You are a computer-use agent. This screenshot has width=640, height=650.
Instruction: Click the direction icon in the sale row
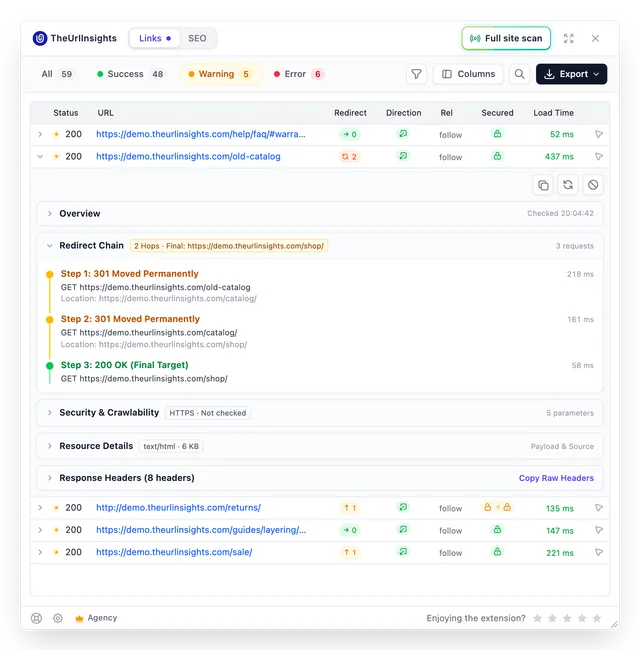click(x=403, y=552)
